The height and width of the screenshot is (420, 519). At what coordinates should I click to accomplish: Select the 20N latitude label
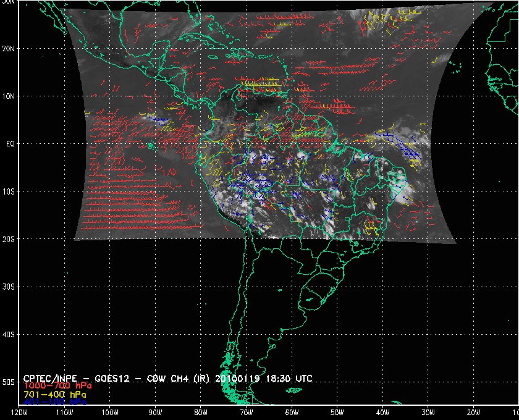click(9, 49)
